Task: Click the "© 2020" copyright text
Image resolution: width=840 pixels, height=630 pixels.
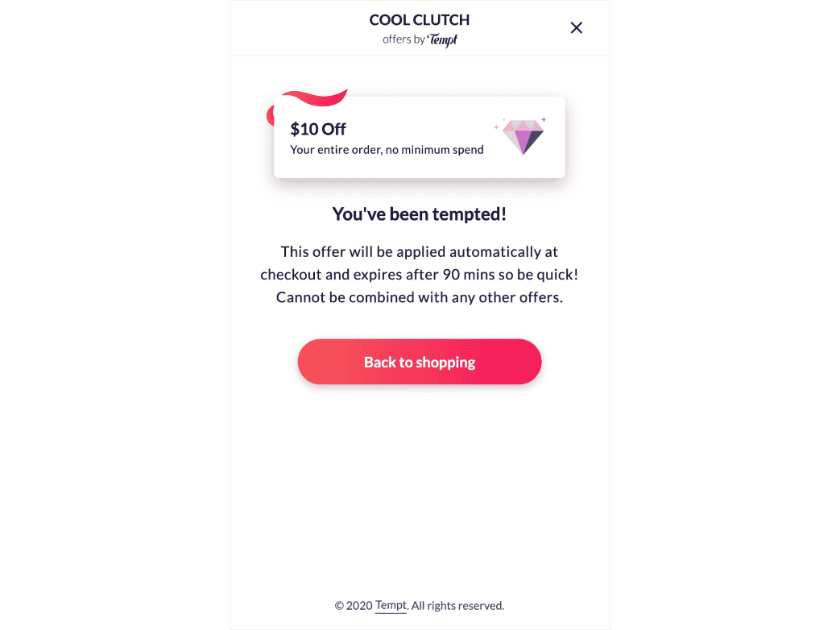Action: click(x=354, y=606)
